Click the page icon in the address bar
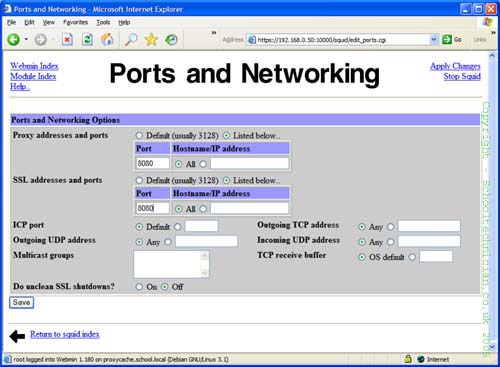The width and height of the screenshot is (500, 367). coord(252,40)
